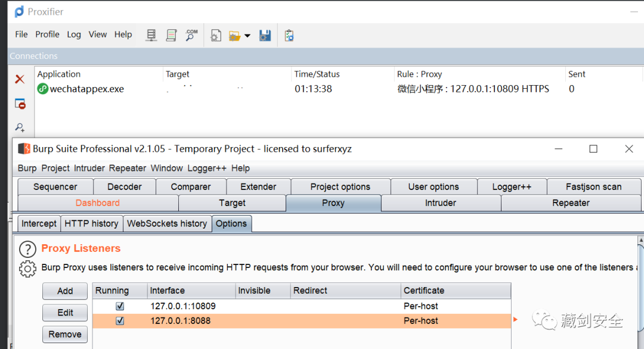
Task: Open the Intercept sub-tab
Action: [39, 223]
